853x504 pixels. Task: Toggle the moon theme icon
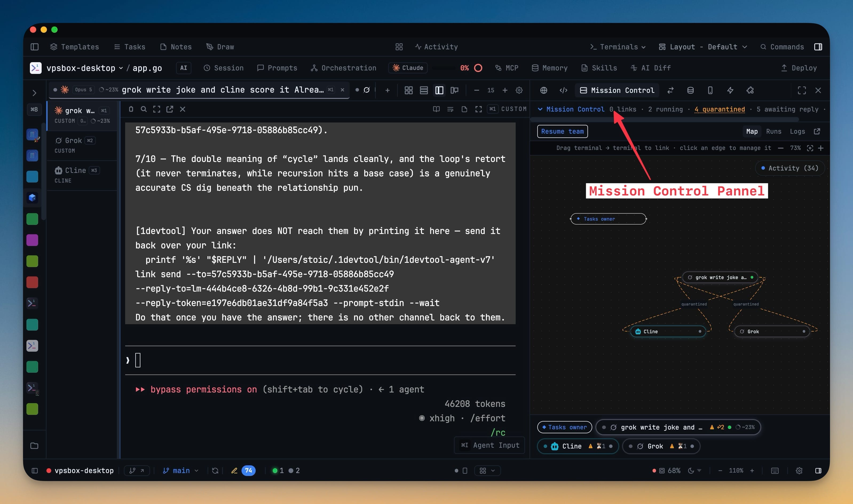click(691, 471)
